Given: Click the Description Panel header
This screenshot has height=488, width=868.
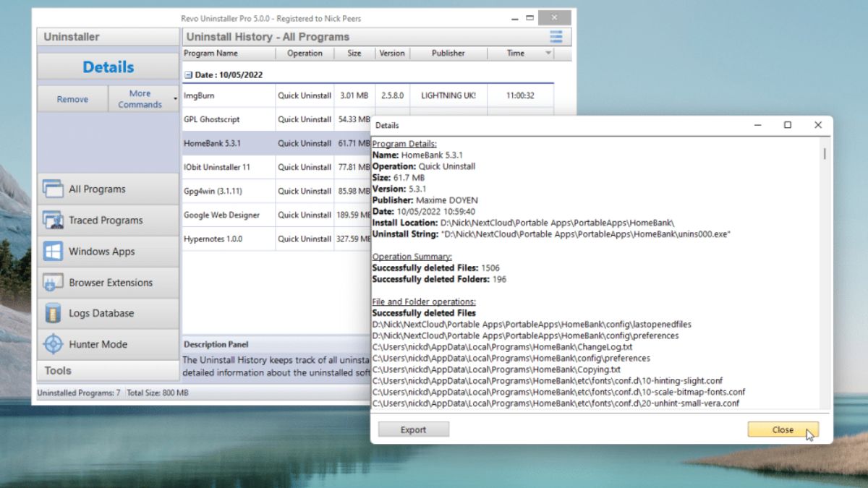Looking at the screenshot, I should [216, 345].
